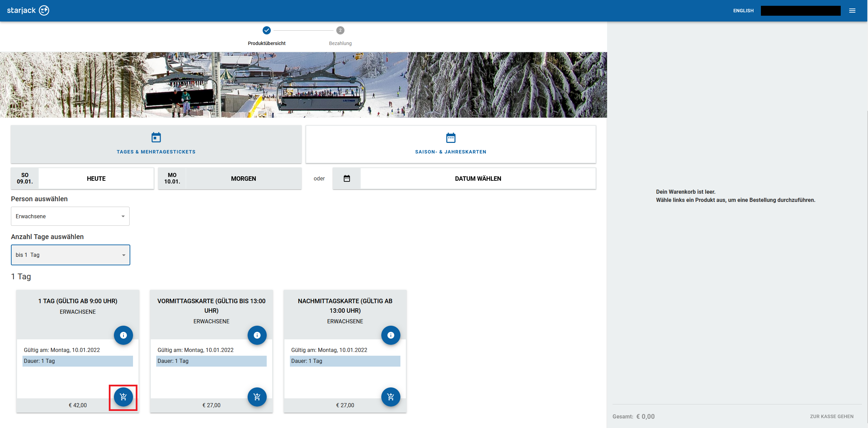This screenshot has height=428, width=868.
Task: Show info for 1 Tag ticket
Action: 123,335
